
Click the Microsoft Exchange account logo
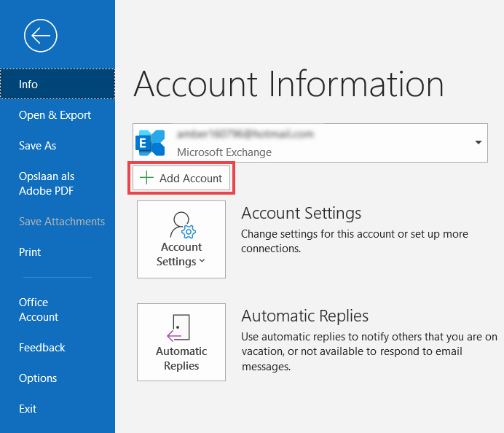tap(151, 143)
